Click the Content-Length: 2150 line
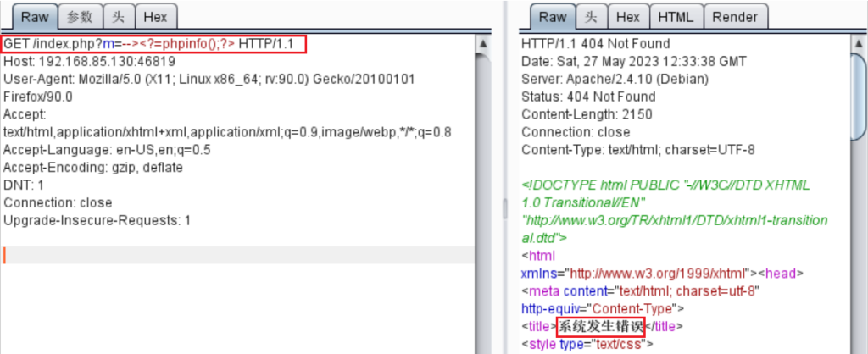The width and height of the screenshot is (868, 354). pos(587,114)
